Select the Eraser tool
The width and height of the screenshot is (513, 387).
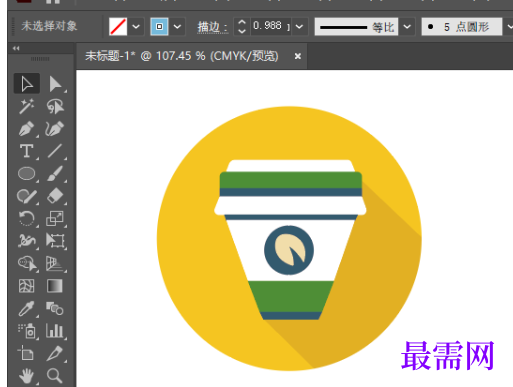point(55,196)
